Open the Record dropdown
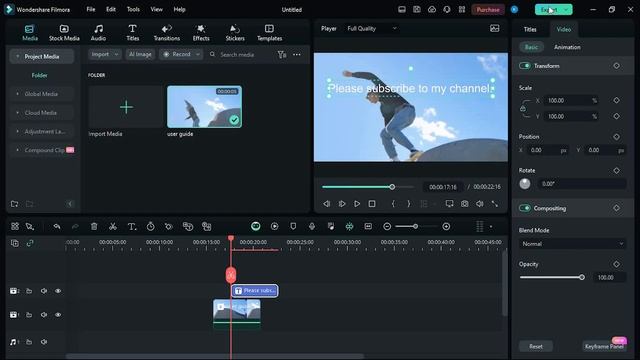Image resolution: width=640 pixels, height=360 pixels. pos(181,54)
